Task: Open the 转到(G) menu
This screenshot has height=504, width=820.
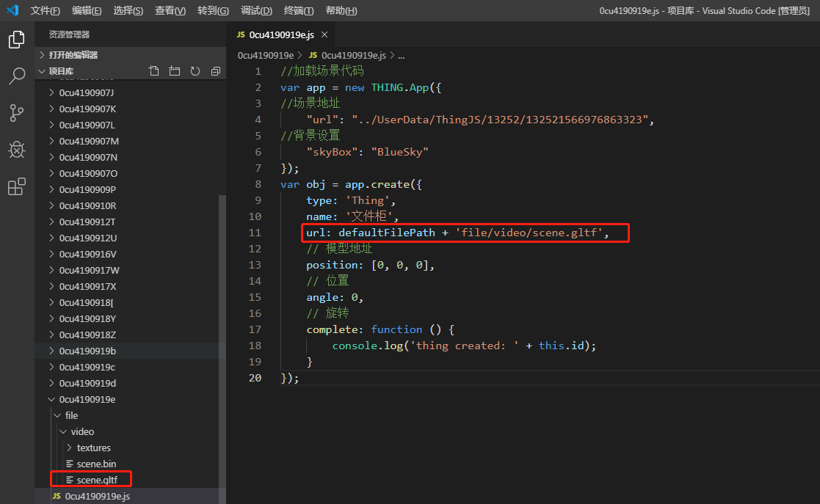Action: coord(214,10)
